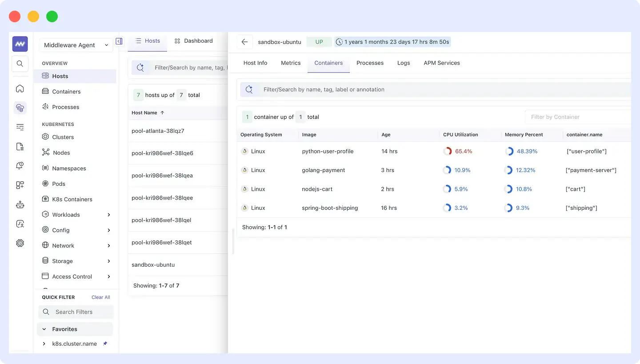Select Hosts in the Overview menu
This screenshot has width=640, height=364.
click(75, 76)
